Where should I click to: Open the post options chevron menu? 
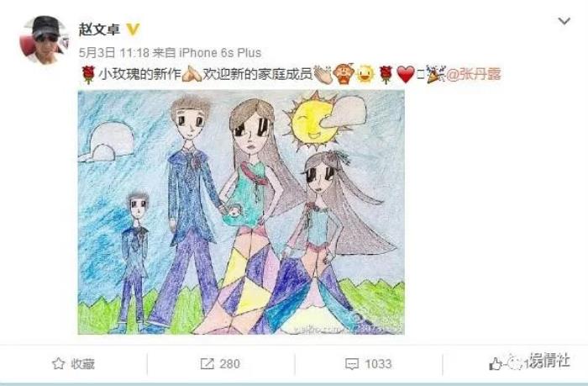(564, 21)
